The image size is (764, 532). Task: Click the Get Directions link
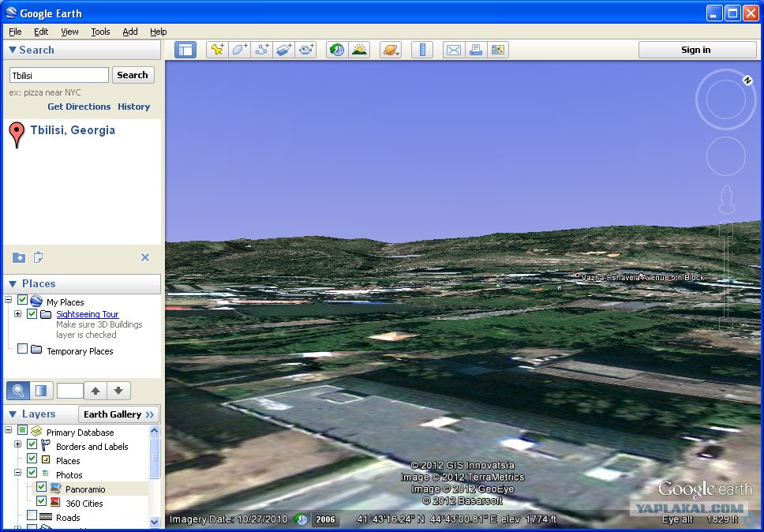(x=79, y=107)
